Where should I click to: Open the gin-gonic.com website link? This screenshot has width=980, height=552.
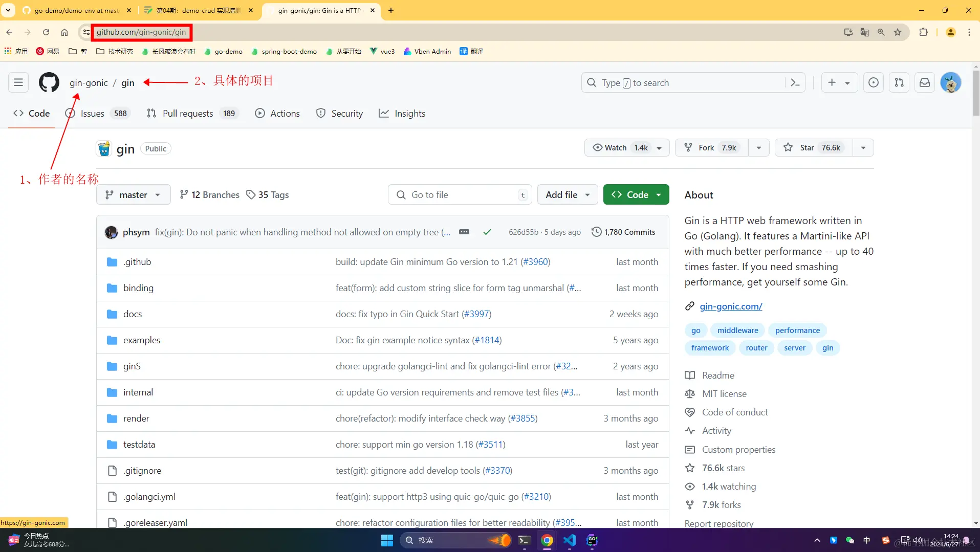pos(731,306)
